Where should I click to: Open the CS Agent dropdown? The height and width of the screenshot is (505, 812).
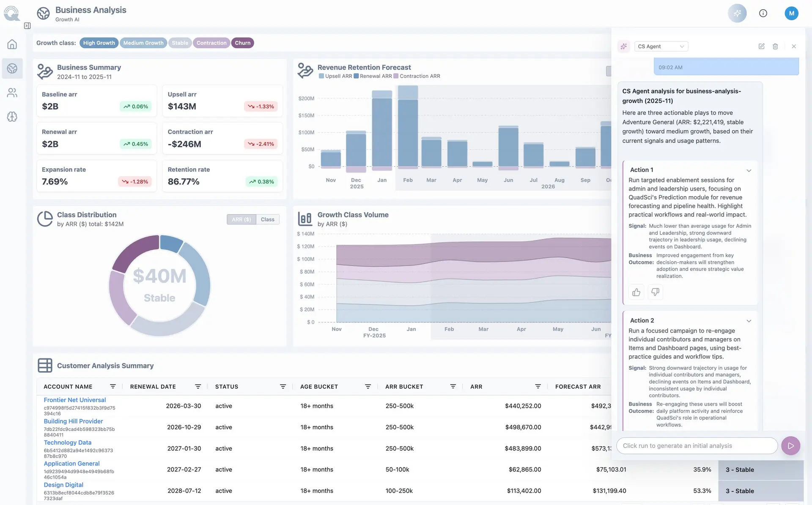tap(661, 46)
